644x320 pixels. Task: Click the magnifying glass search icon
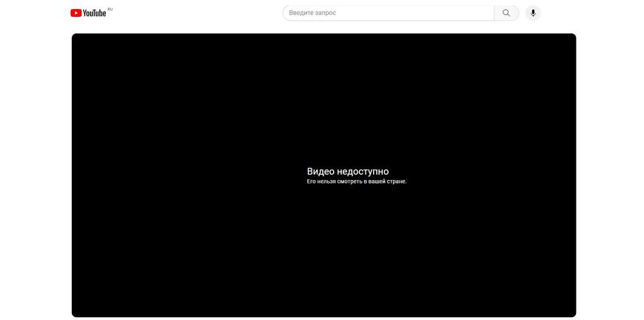(x=506, y=13)
